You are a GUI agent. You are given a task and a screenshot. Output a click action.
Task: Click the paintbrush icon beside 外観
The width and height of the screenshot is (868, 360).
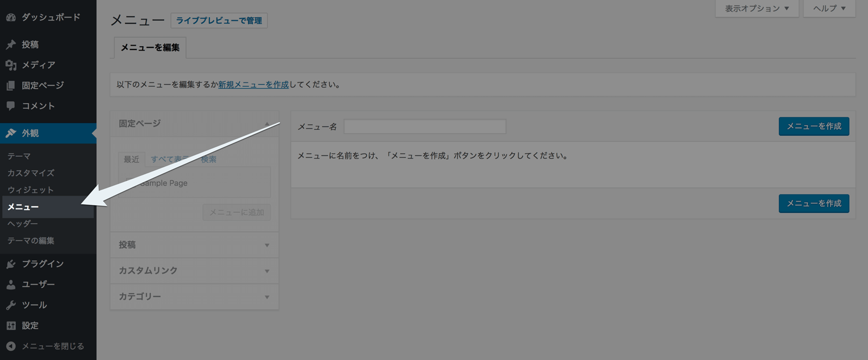(11, 133)
